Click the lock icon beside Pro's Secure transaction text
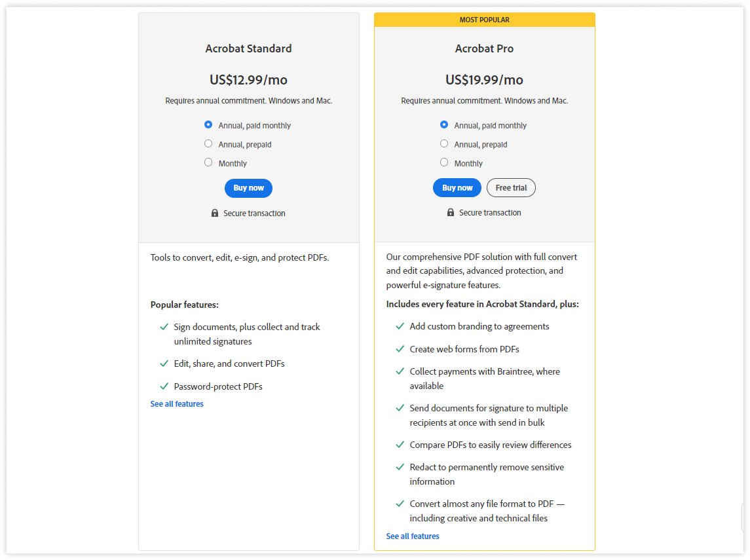This screenshot has height=560, width=750. (450, 212)
